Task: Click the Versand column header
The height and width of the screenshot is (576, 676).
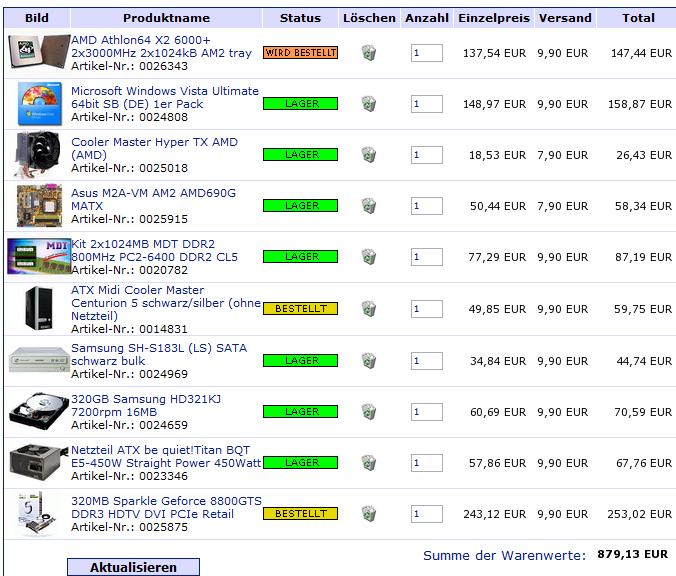Action: 565,18
